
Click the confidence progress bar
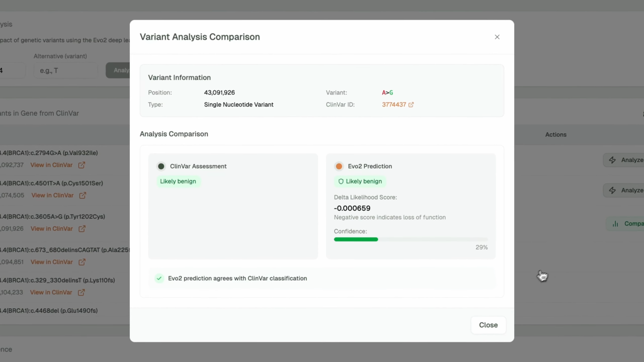[x=411, y=239]
